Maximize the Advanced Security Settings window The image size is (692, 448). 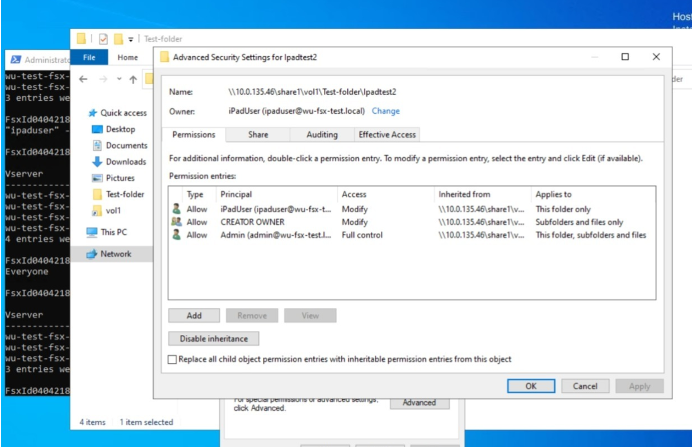tap(625, 57)
